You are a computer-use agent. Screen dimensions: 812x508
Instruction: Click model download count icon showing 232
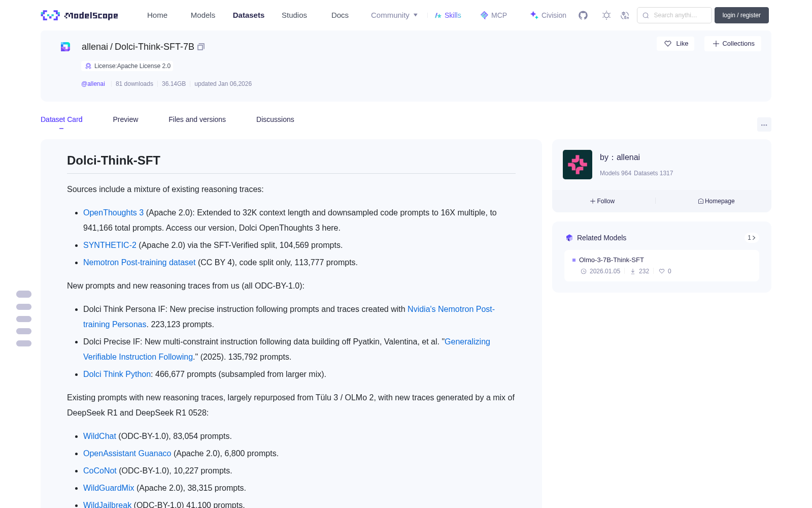pyautogui.click(x=633, y=271)
